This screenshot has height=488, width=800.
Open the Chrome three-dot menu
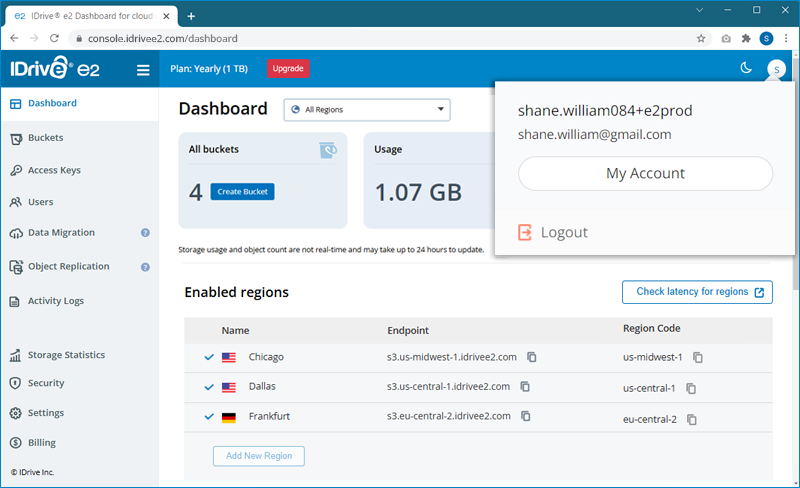coord(787,39)
